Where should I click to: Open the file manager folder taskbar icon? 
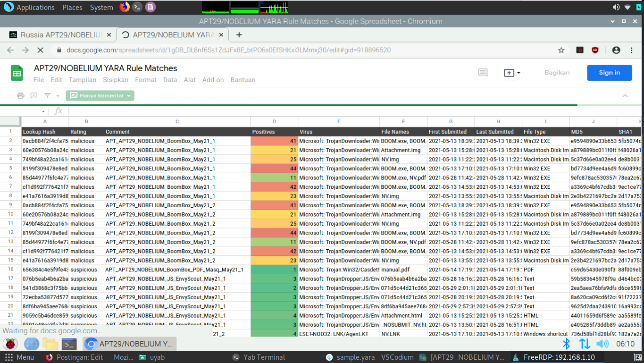pyautogui.click(x=50, y=344)
